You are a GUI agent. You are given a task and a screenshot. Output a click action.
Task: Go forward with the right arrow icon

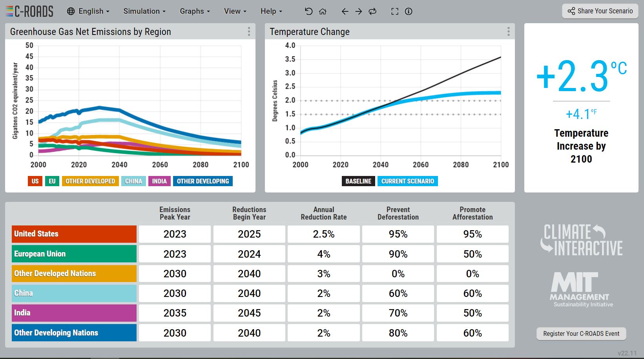click(359, 11)
